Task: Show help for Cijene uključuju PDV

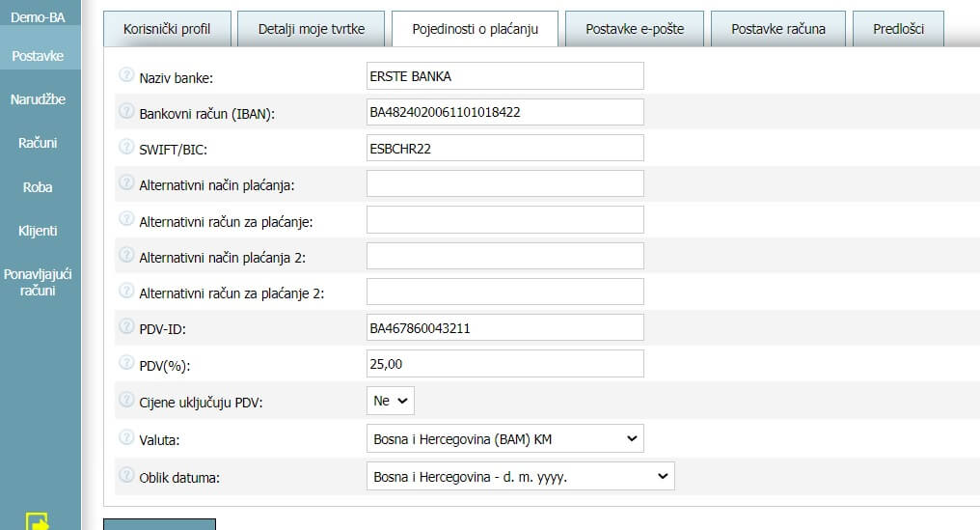Action: [x=126, y=400]
